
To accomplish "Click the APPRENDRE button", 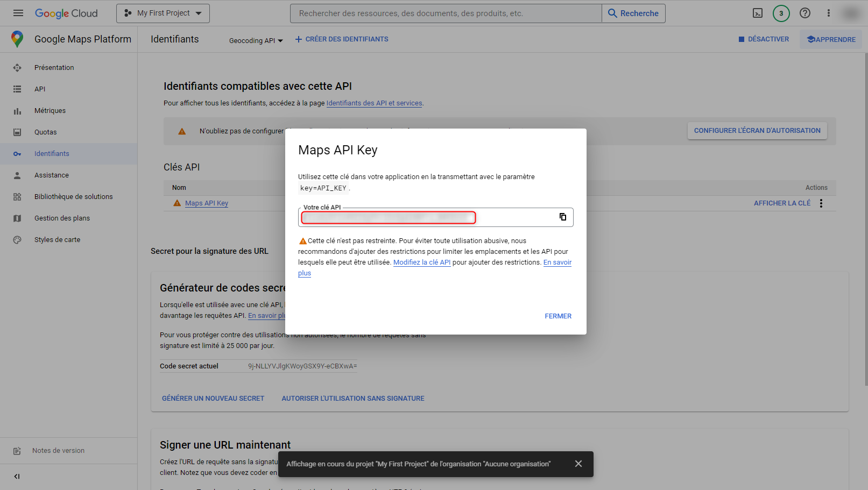I will click(x=831, y=39).
